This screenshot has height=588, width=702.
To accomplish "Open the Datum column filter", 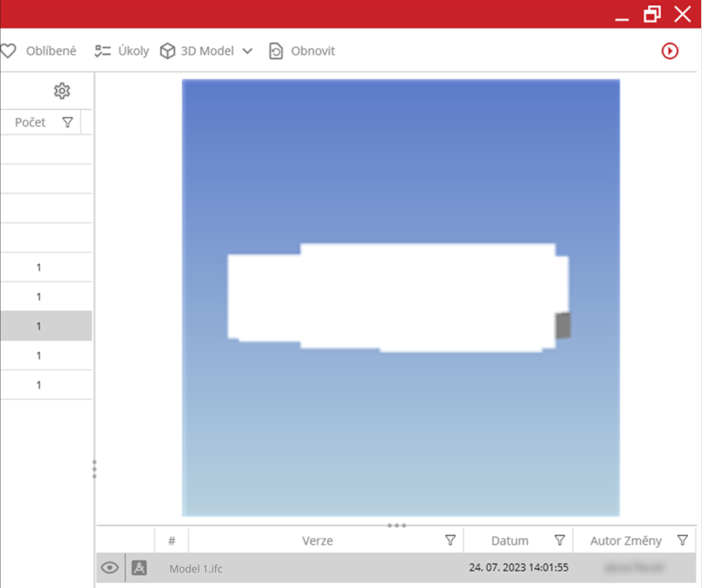I will click(560, 541).
